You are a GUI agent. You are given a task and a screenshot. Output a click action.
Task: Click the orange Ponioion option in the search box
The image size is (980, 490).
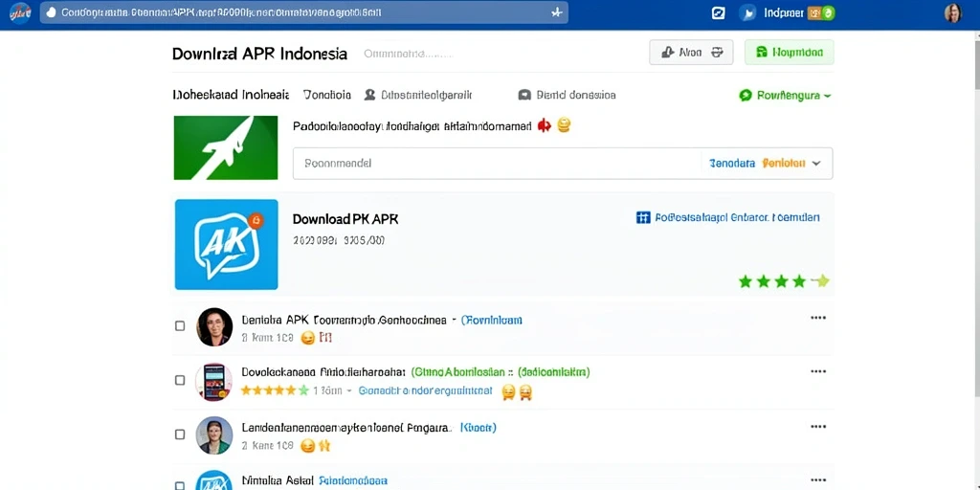[x=784, y=163]
